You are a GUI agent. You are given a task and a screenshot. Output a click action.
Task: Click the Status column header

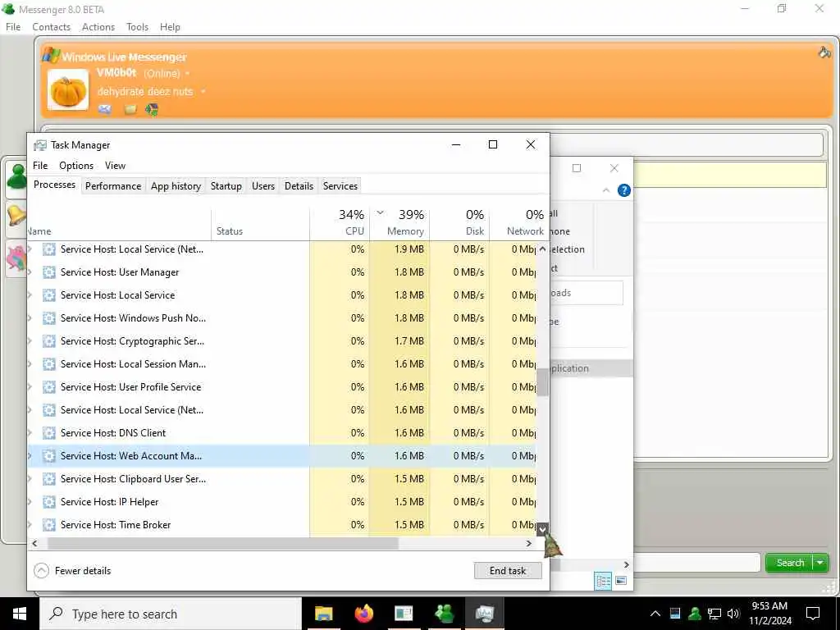coord(260,223)
